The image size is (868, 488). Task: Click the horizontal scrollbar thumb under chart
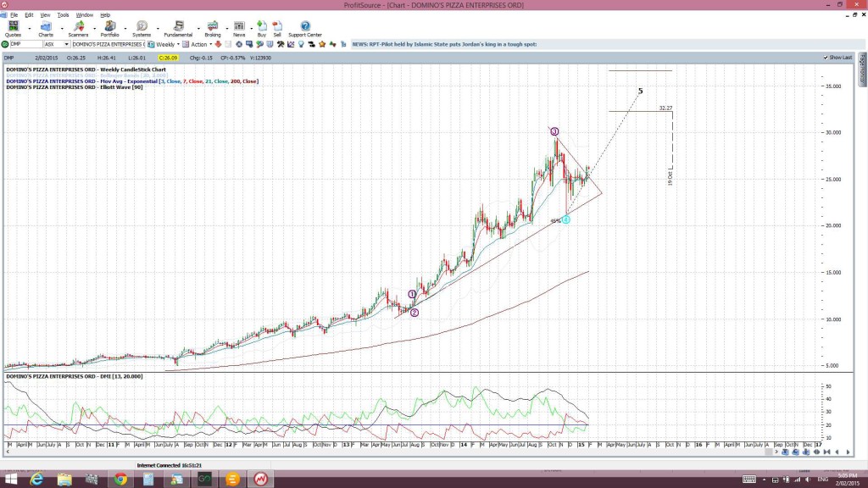tap(768, 452)
